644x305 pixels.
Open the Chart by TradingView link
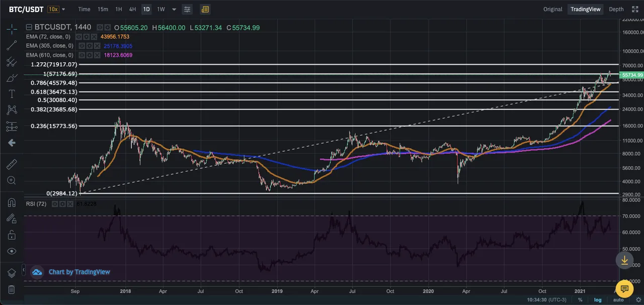pos(79,272)
